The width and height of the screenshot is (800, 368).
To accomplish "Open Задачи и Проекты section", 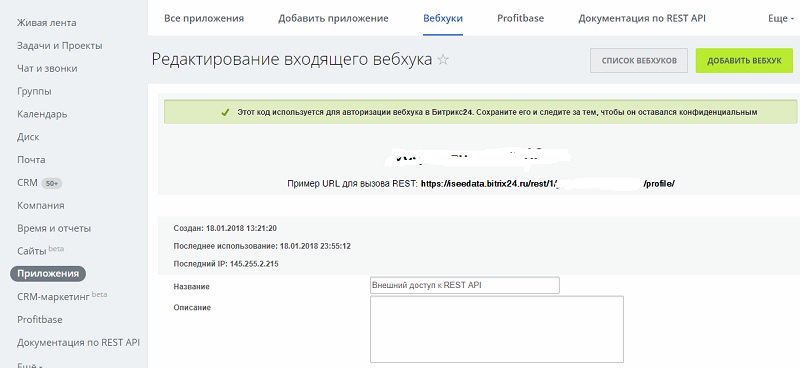I will pos(60,46).
